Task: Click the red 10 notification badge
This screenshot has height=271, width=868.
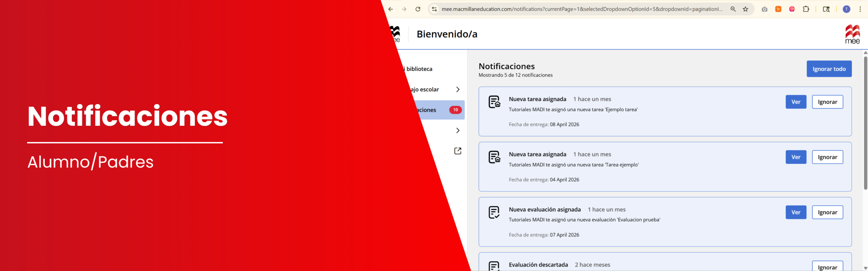Action: (455, 110)
